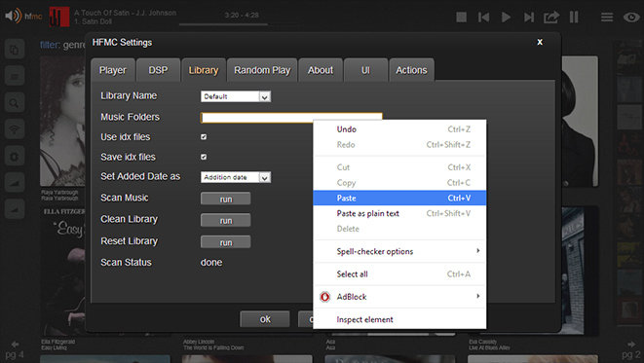
Task: Run Scan Music
Action: [225, 199]
